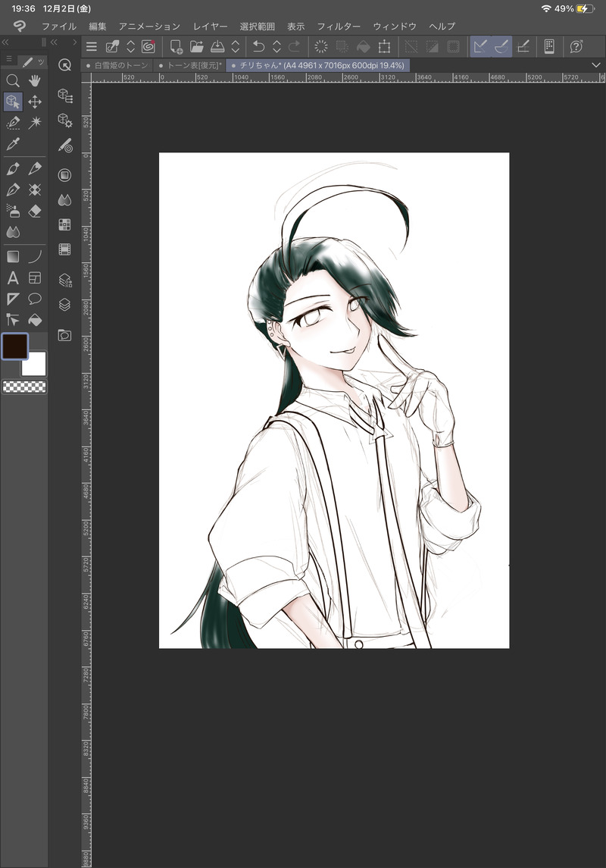This screenshot has height=868, width=606.
Task: Click the Scale/Rotate transform icon
Action: tap(384, 46)
